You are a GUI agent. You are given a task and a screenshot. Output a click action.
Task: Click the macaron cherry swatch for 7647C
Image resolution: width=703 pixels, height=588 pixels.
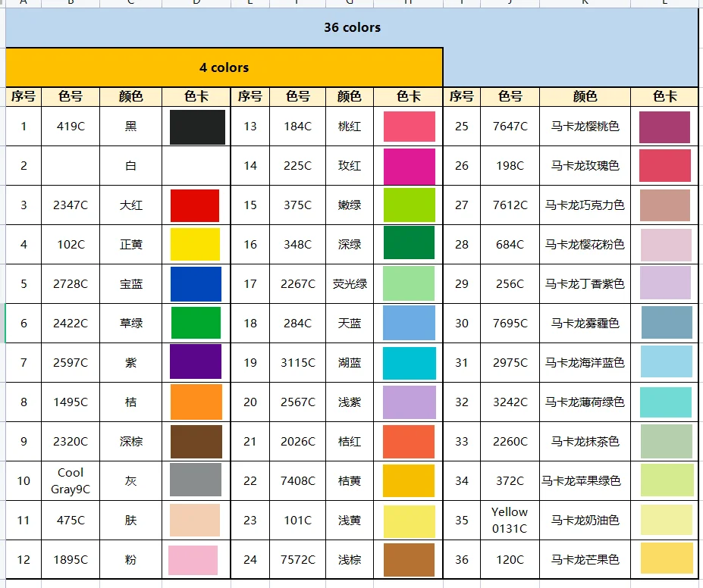[665, 127]
